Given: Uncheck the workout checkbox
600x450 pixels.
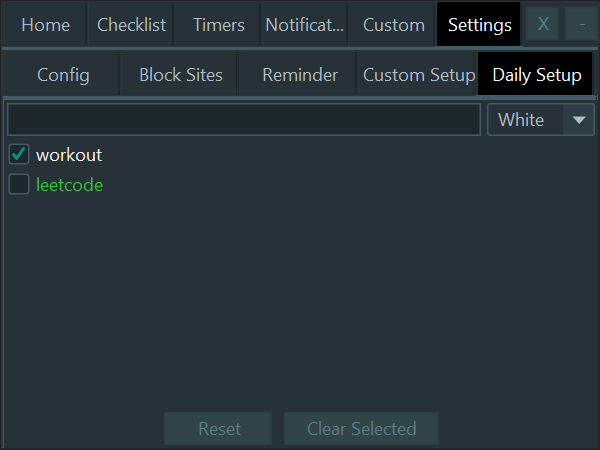Looking at the screenshot, I should tap(19, 155).
